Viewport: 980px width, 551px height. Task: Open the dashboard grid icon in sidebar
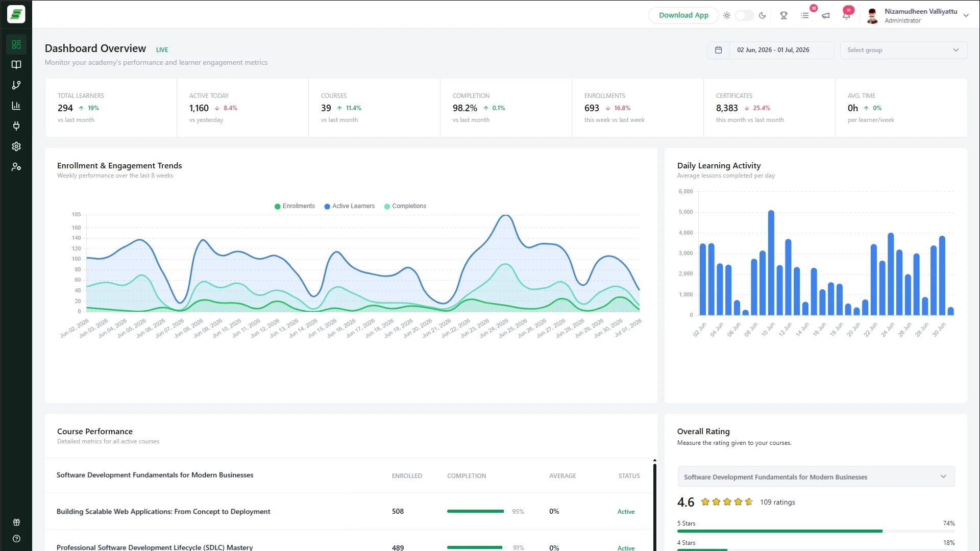tap(16, 44)
